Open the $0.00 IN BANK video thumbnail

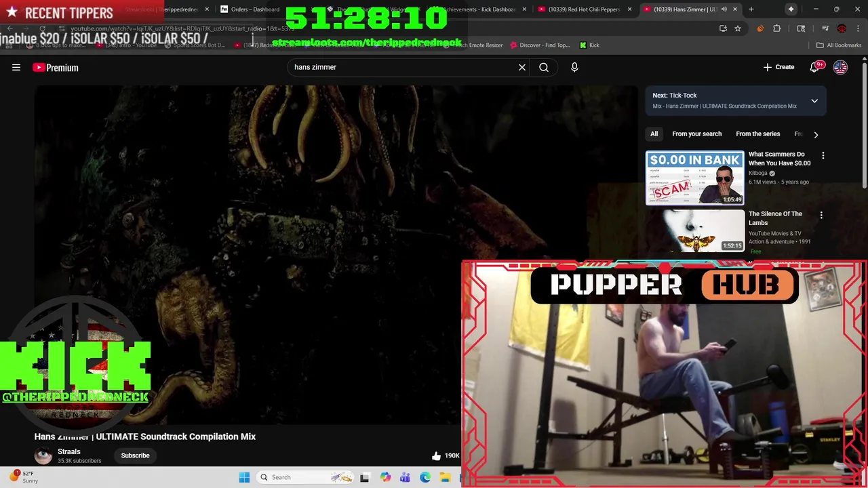click(x=694, y=178)
